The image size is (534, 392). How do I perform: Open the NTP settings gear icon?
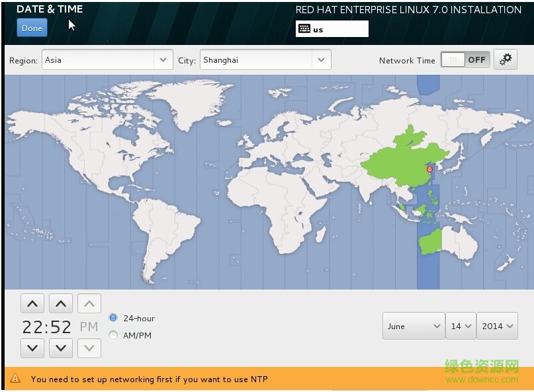(x=506, y=59)
